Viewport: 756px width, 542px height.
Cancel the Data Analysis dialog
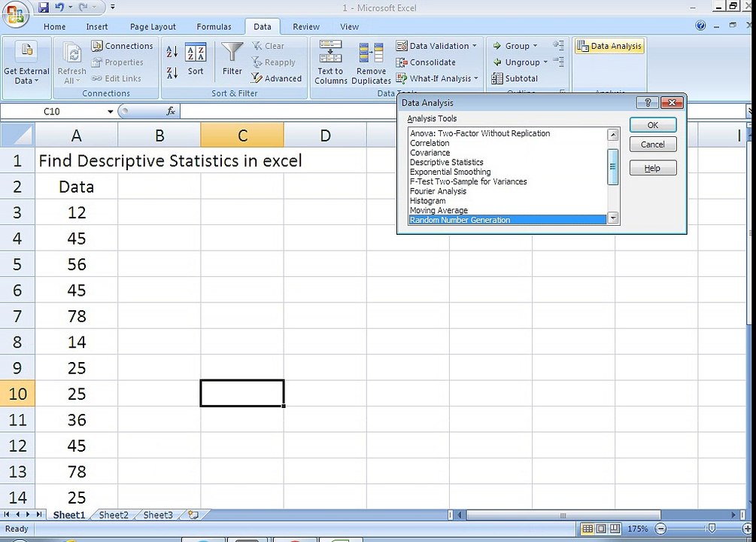(653, 145)
